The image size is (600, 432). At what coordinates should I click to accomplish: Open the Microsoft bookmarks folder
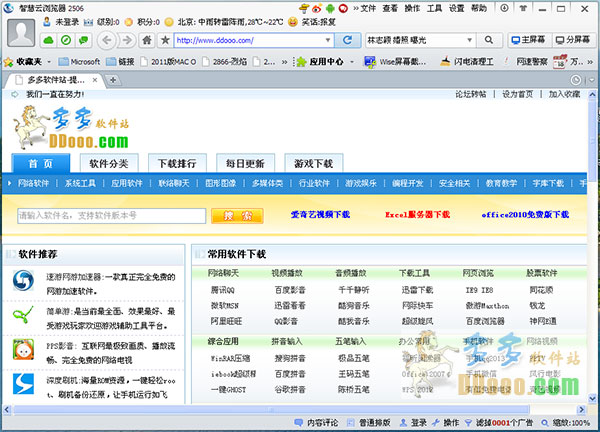tap(80, 62)
